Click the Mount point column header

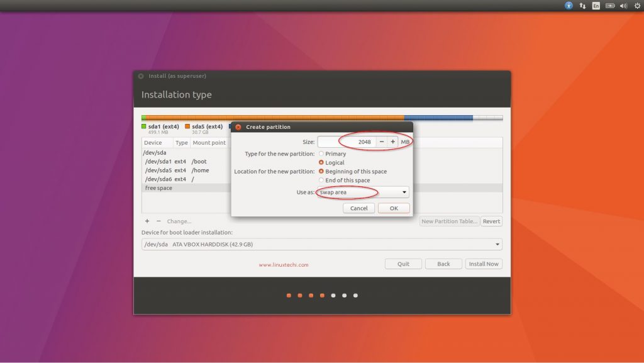(x=209, y=142)
